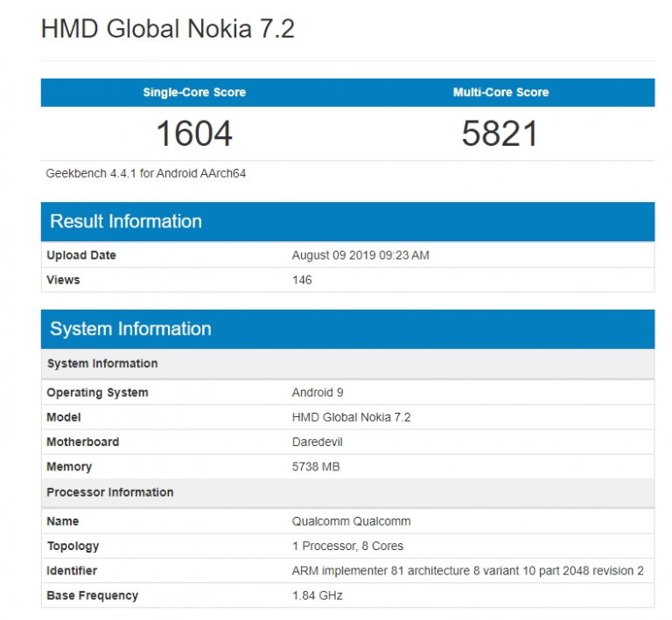Viewport: 672px width, 620px height.
Task: Click the HMD Global Nokia 7.2 title
Action: coord(168,29)
